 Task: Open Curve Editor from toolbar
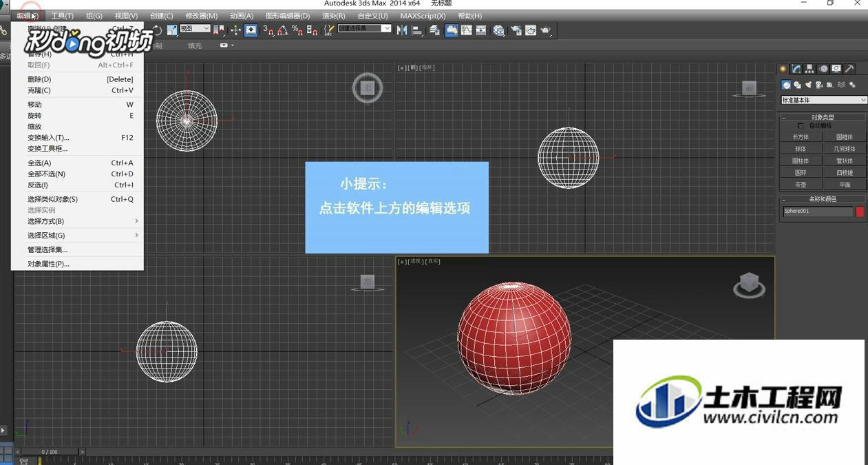click(x=466, y=30)
